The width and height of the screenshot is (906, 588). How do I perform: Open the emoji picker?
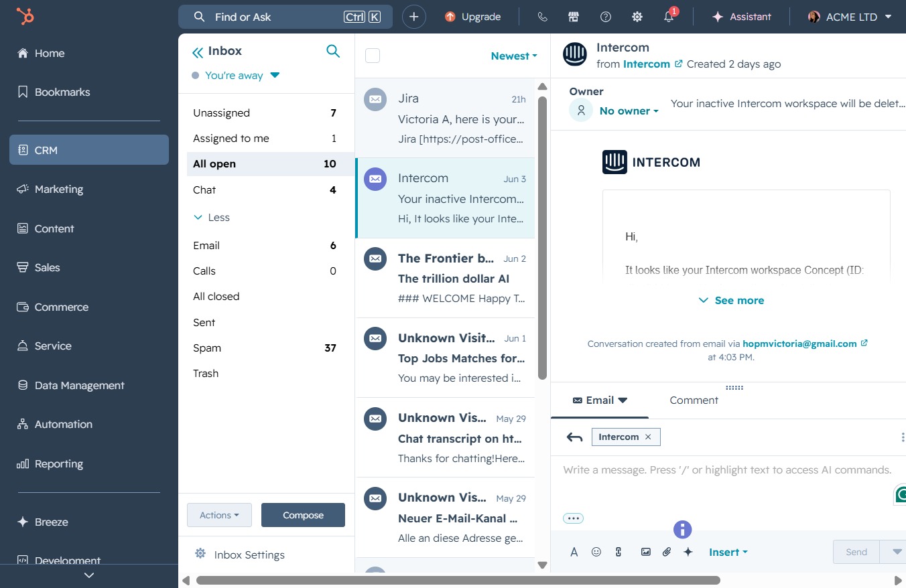click(x=596, y=552)
